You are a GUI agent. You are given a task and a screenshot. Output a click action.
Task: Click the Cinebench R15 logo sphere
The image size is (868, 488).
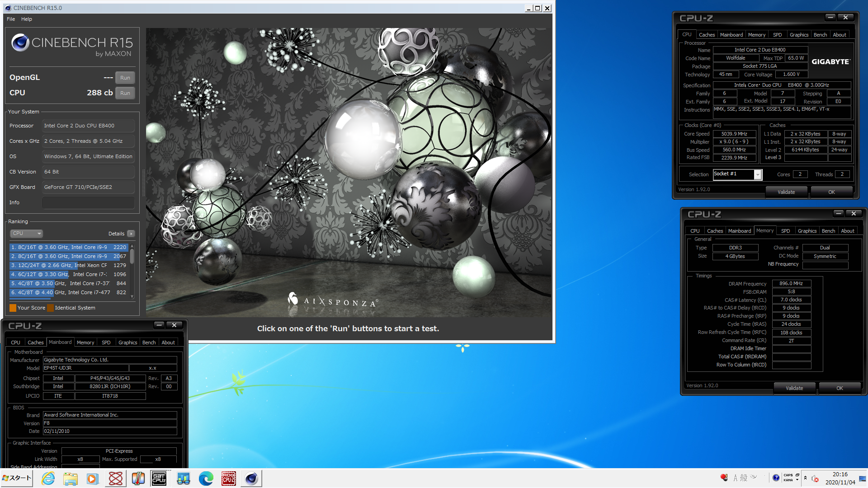20,42
